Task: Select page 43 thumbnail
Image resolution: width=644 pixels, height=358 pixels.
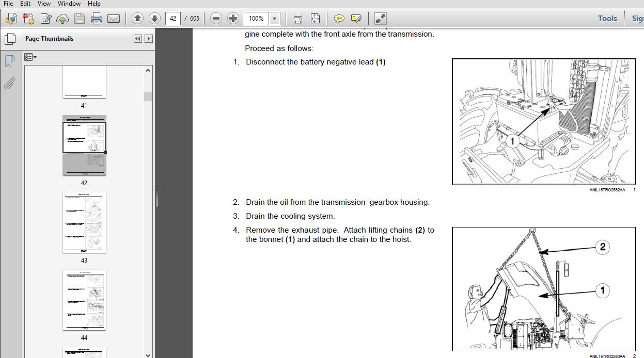Action: coord(84,223)
